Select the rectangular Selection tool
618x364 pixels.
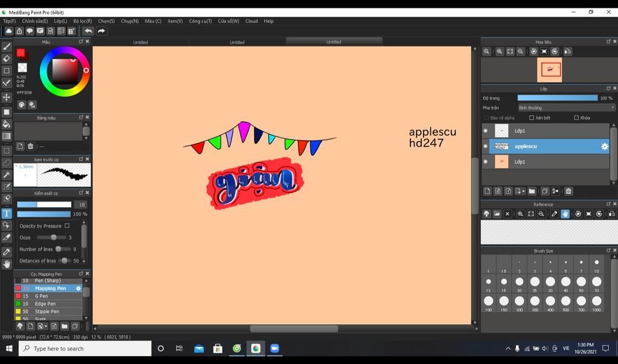7,151
